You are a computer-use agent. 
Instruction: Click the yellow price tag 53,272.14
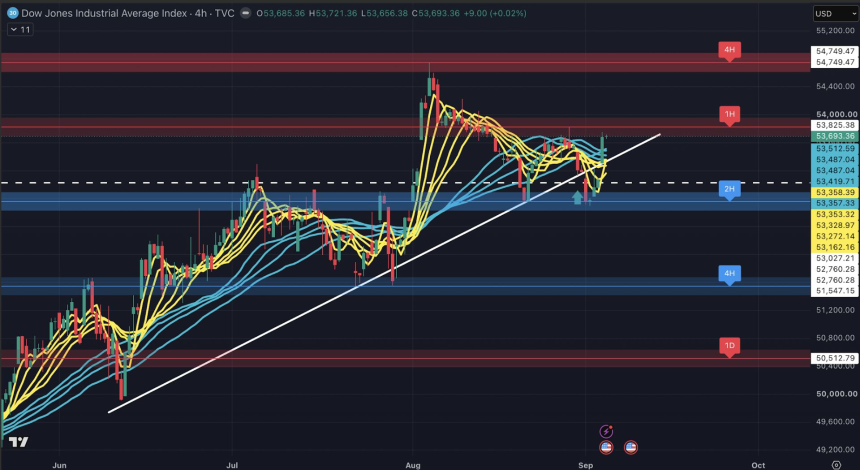(x=835, y=236)
